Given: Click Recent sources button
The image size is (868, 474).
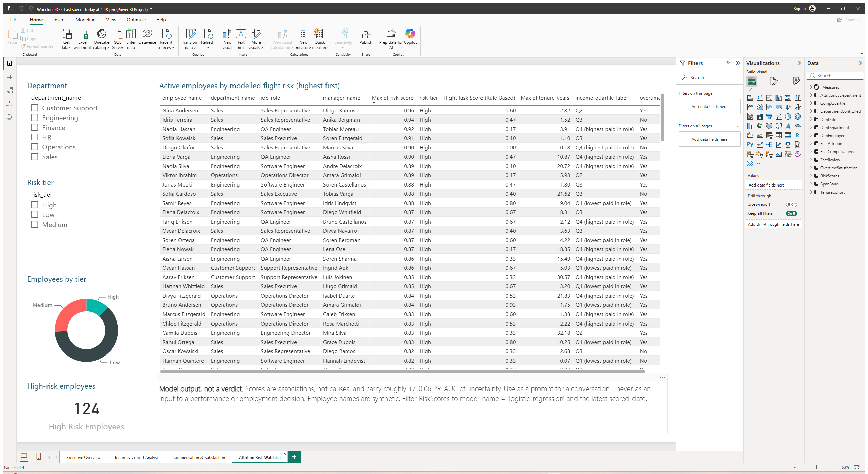Looking at the screenshot, I should (166, 38).
